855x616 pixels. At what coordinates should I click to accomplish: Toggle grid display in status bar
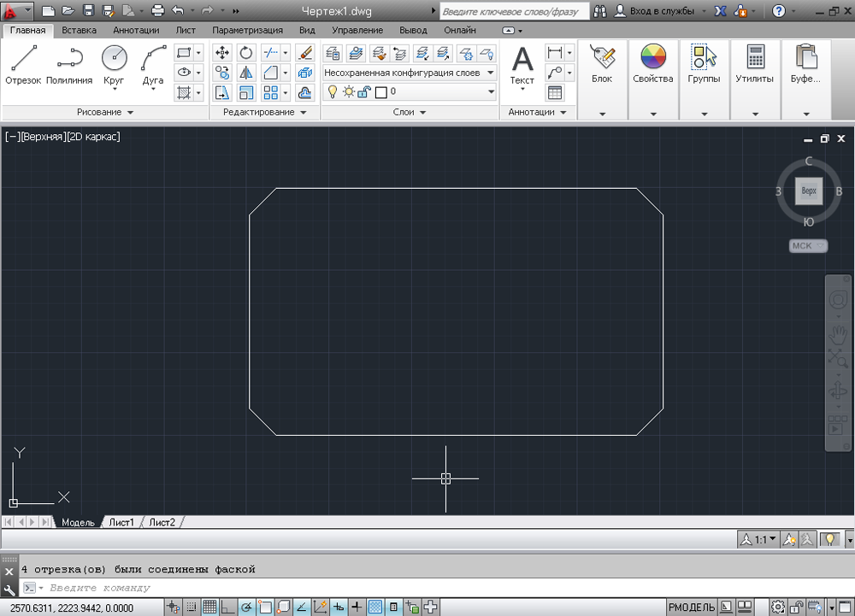point(209,607)
